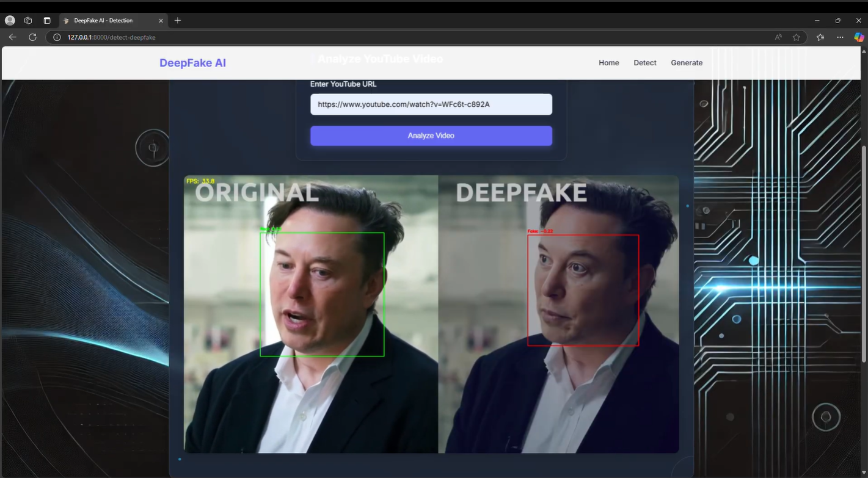The image size is (868, 478).
Task: Click the analyzed ORIGINAL/DEEPFAKE video frame
Action: coord(431,314)
